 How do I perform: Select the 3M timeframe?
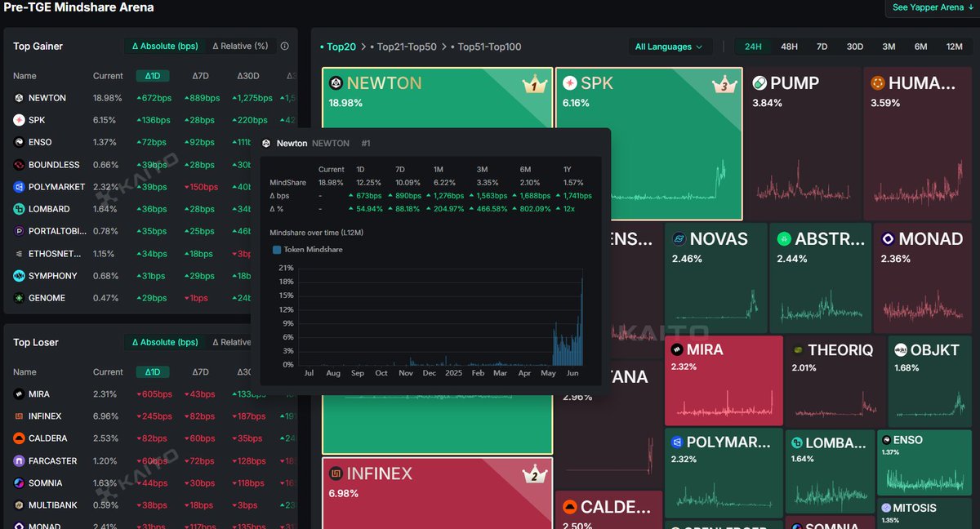click(889, 47)
